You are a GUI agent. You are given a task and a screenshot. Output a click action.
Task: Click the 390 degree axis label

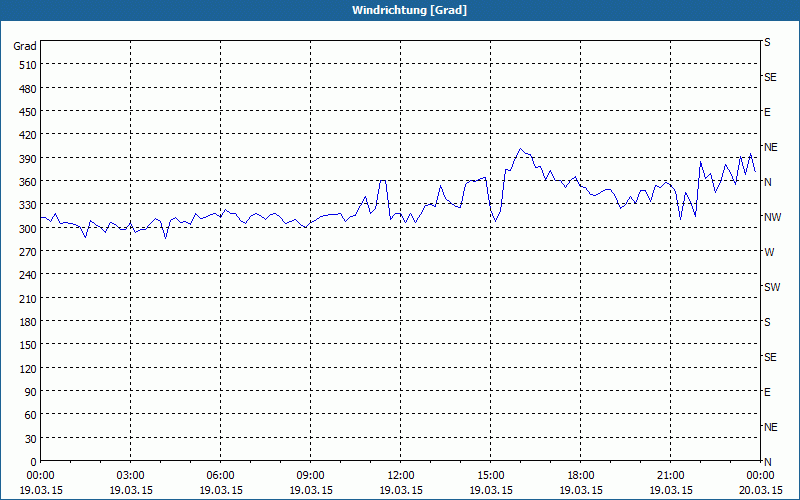click(x=29, y=159)
